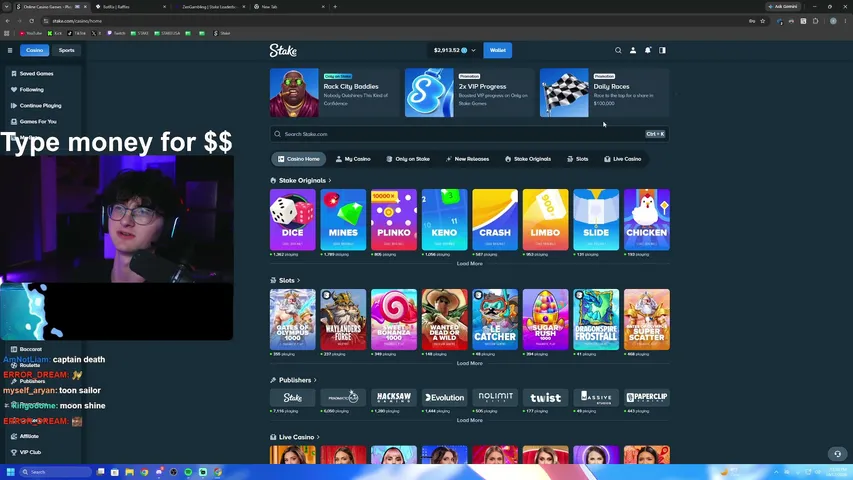Viewport: 853px width, 480px height.
Task: Select the Paperclip Gaming publisher
Action: 647,397
